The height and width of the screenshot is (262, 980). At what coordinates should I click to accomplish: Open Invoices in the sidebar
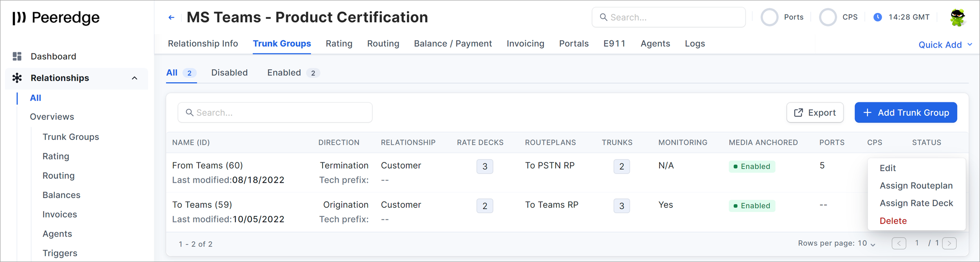coord(60,214)
